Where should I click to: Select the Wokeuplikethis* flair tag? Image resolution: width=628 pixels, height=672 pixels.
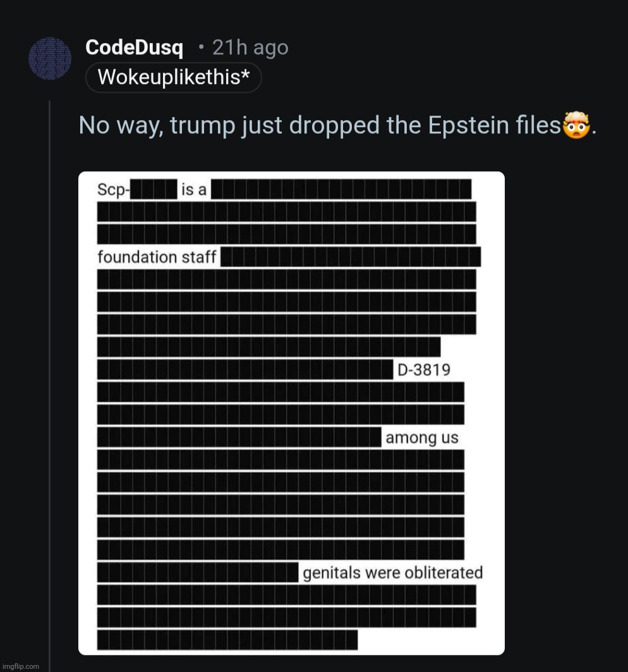173,78
